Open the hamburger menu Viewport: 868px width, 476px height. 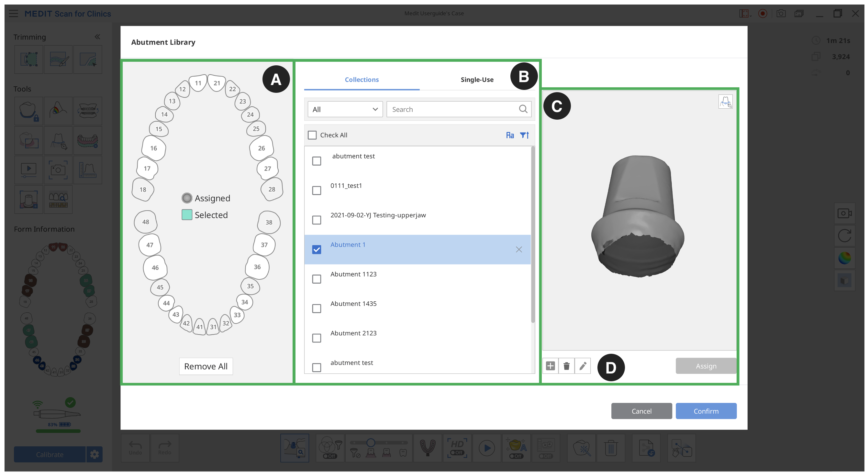click(14, 14)
